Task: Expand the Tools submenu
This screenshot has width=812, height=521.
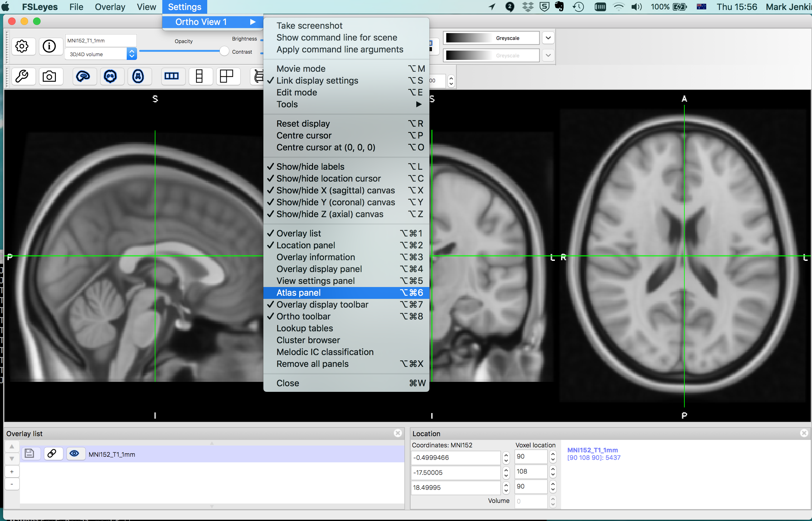Action: (x=346, y=104)
